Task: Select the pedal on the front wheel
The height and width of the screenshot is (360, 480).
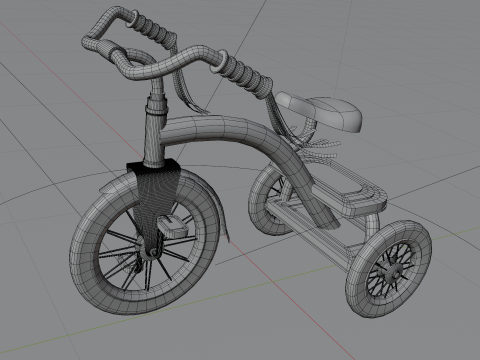Action: (172, 227)
